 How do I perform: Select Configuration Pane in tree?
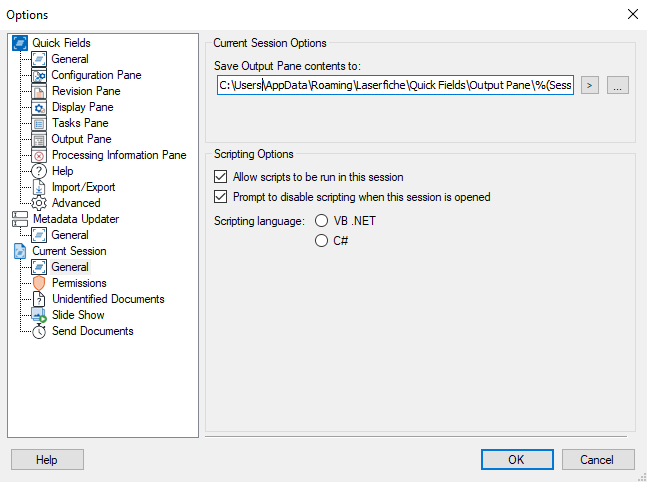point(96,75)
